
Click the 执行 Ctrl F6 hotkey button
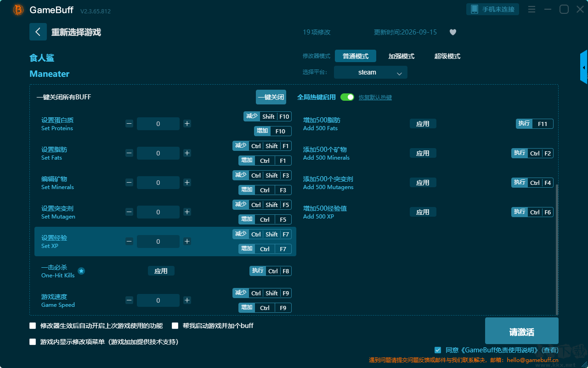[x=532, y=212]
